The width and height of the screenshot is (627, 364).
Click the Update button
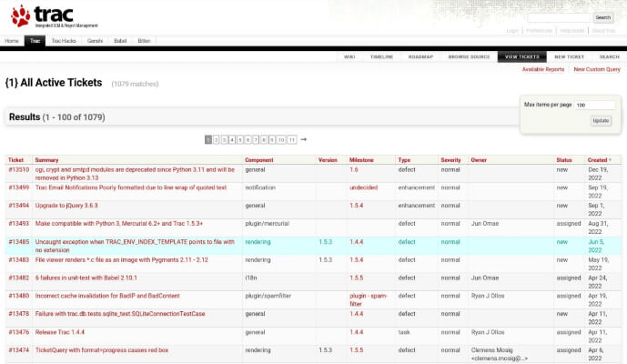(601, 120)
